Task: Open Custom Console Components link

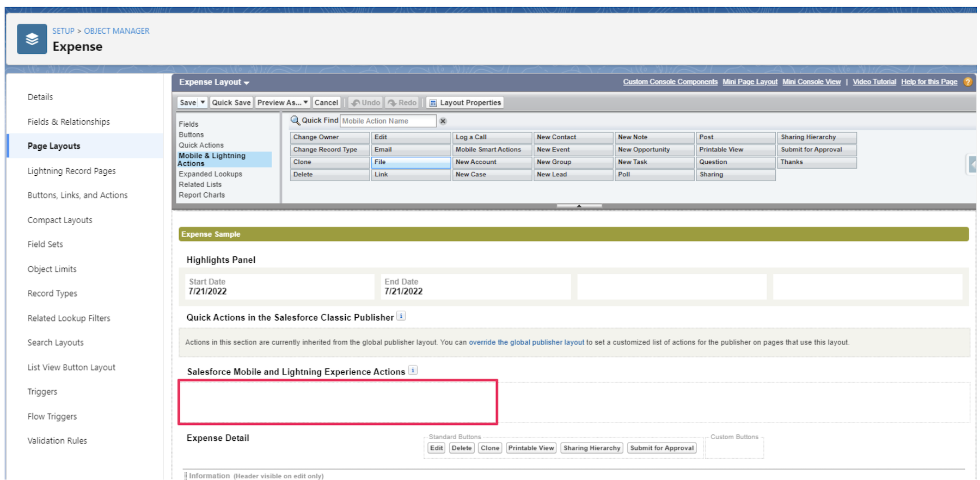Action: click(670, 82)
